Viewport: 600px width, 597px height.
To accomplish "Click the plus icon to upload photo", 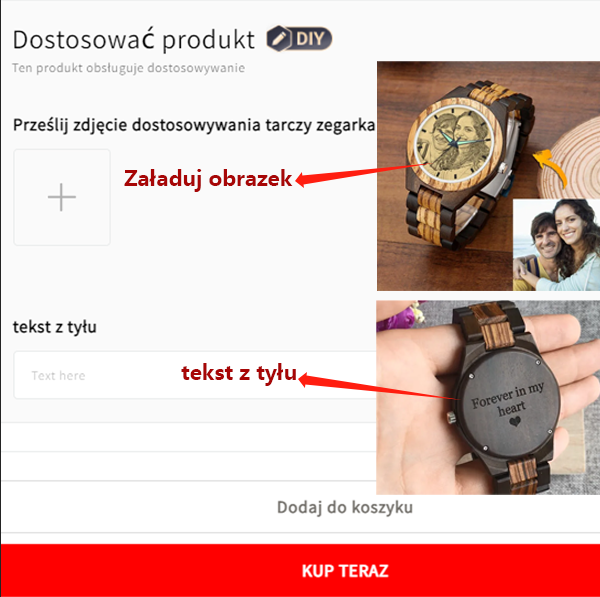I will pos(62,197).
